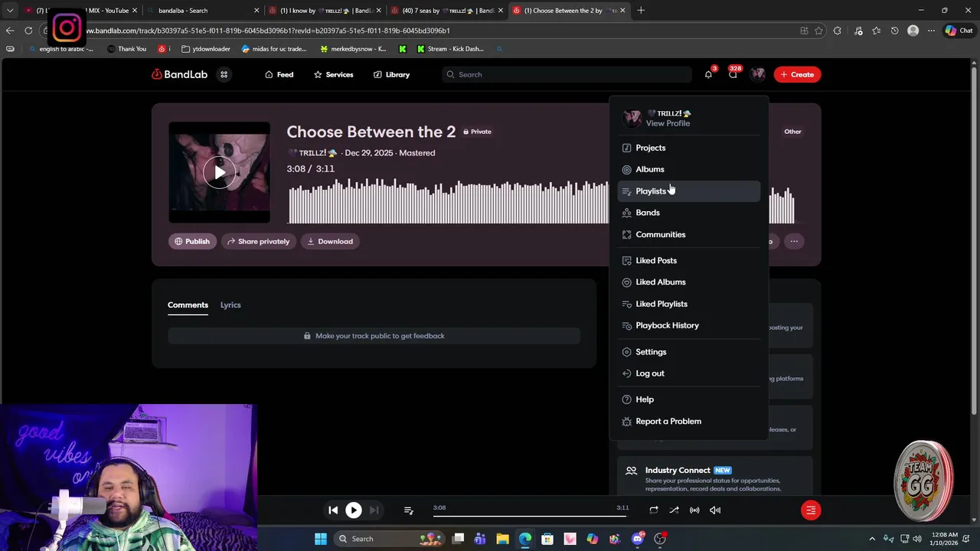This screenshot has height=551, width=980.
Task: Click the browser address bar URL
Action: coord(266,31)
